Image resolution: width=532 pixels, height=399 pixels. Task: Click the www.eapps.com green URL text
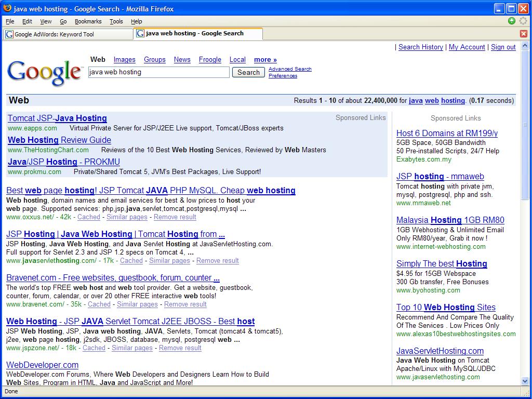pos(32,128)
